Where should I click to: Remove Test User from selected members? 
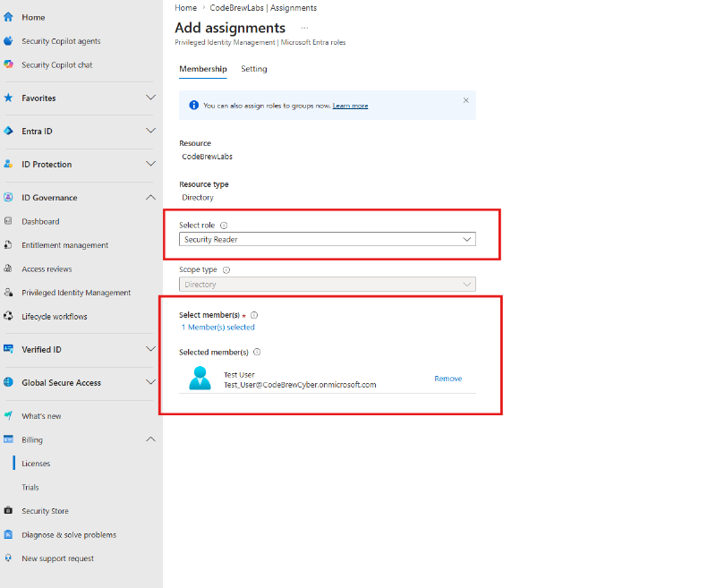(448, 379)
